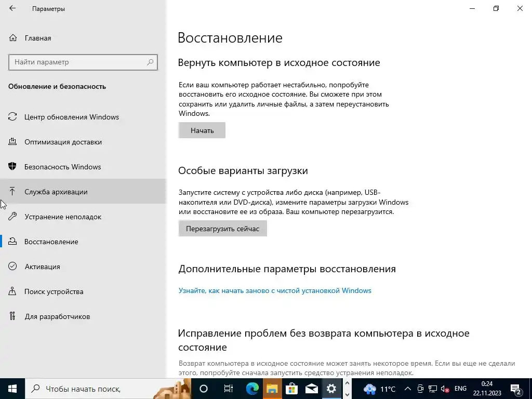Open Поиск устройства section
Image resolution: width=532 pixels, height=399 pixels.
[83, 291]
